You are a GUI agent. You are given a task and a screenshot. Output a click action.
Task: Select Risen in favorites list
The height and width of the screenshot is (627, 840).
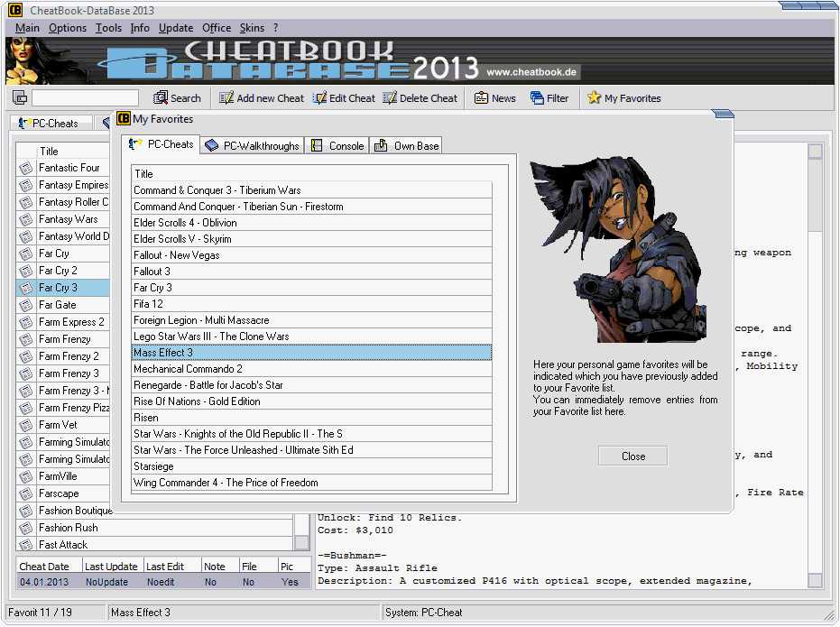pyautogui.click(x=312, y=418)
